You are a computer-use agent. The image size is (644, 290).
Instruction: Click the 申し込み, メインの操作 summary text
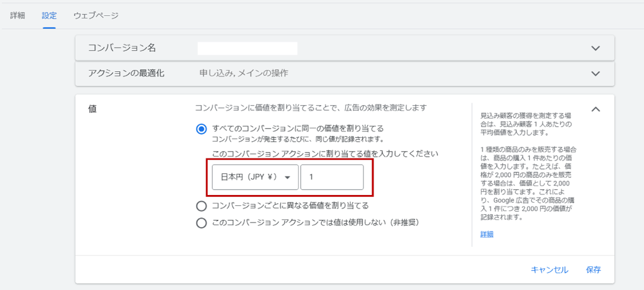[244, 74]
